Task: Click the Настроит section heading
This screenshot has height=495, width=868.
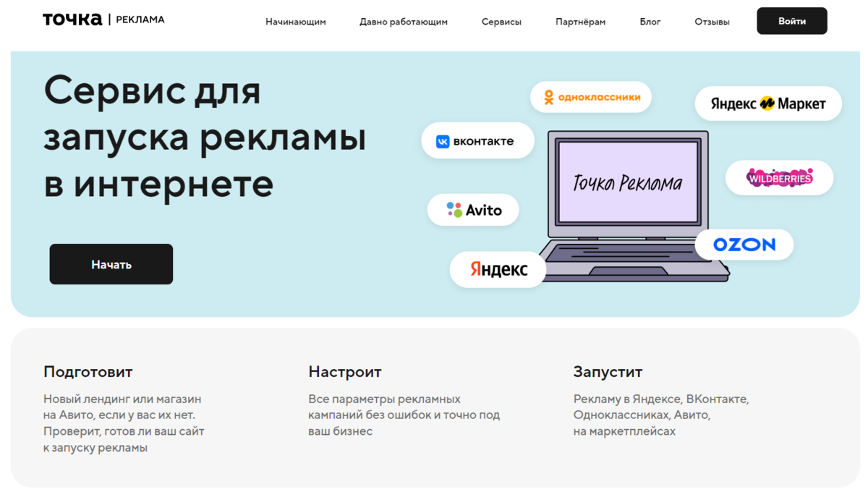Action: 345,371
